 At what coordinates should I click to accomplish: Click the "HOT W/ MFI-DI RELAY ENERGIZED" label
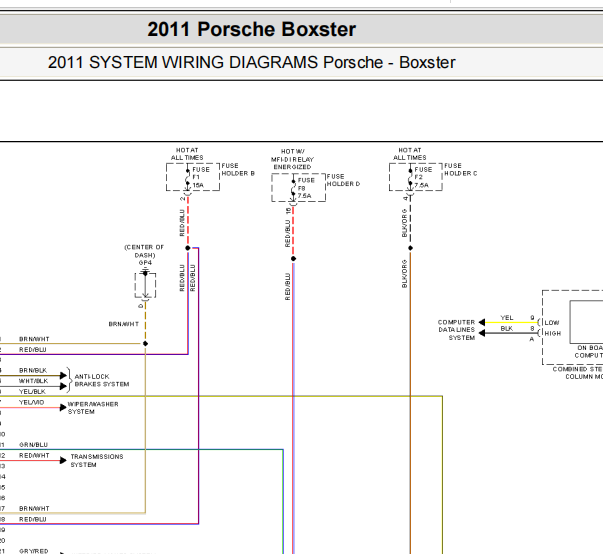click(x=292, y=159)
